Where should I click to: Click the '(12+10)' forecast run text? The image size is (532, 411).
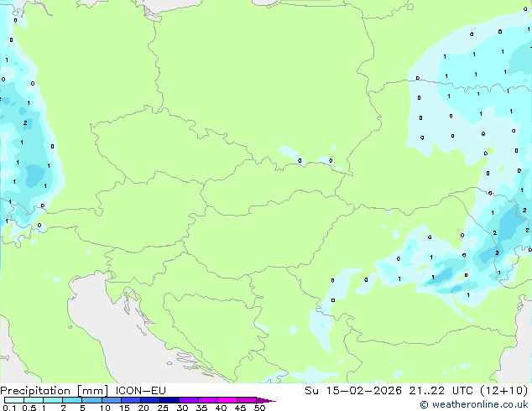(x=504, y=391)
